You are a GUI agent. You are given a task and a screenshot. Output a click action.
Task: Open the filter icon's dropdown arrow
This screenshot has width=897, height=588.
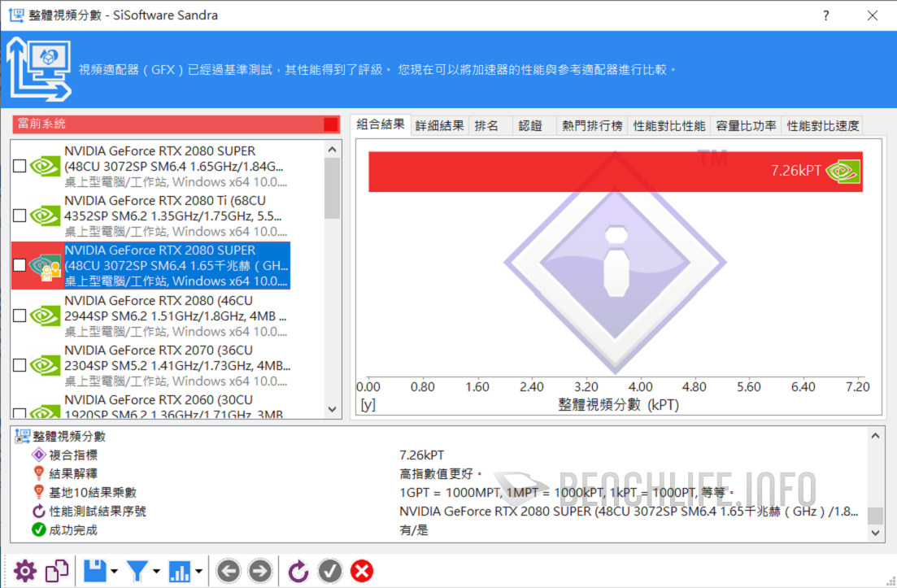(x=156, y=571)
